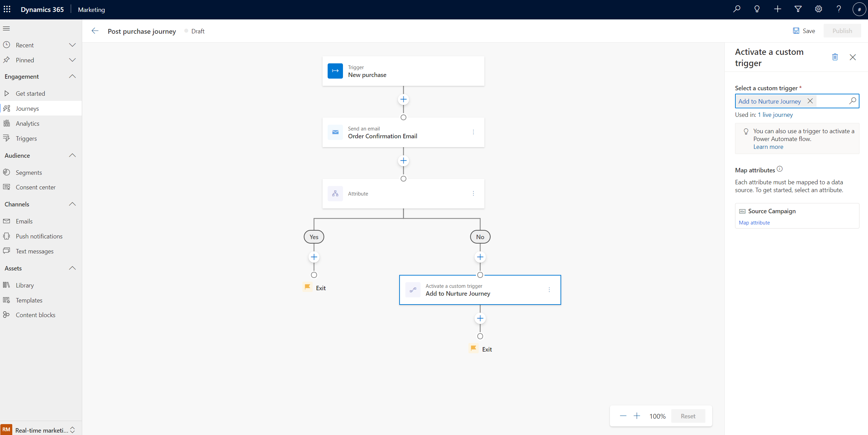Toggle the Draft status label

click(198, 31)
